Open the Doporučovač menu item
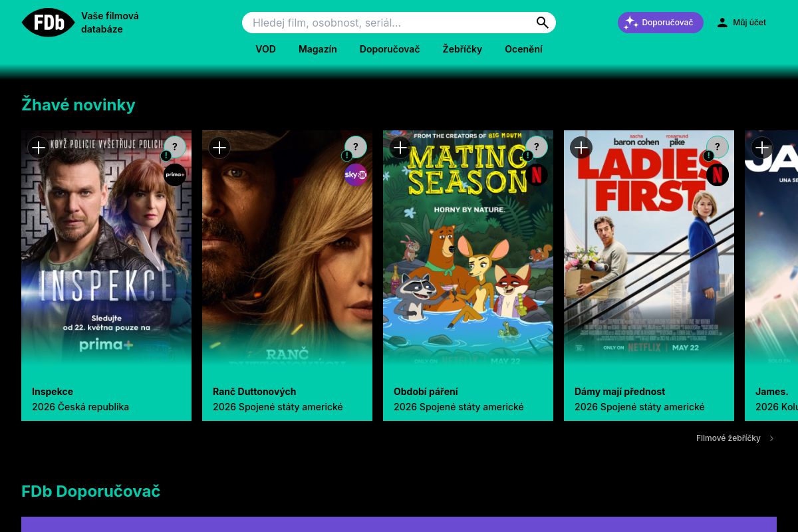 [x=390, y=49]
